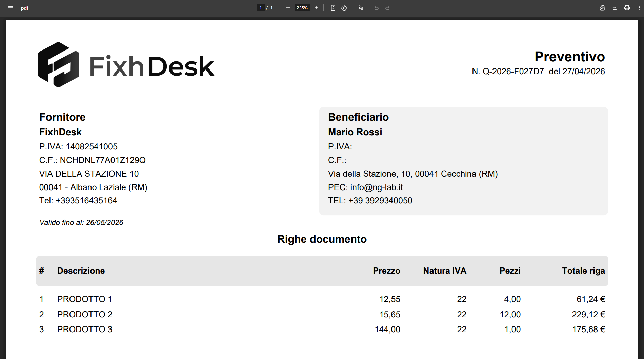Open the sidebar menu hamburger icon
644x359 pixels.
(10, 8)
